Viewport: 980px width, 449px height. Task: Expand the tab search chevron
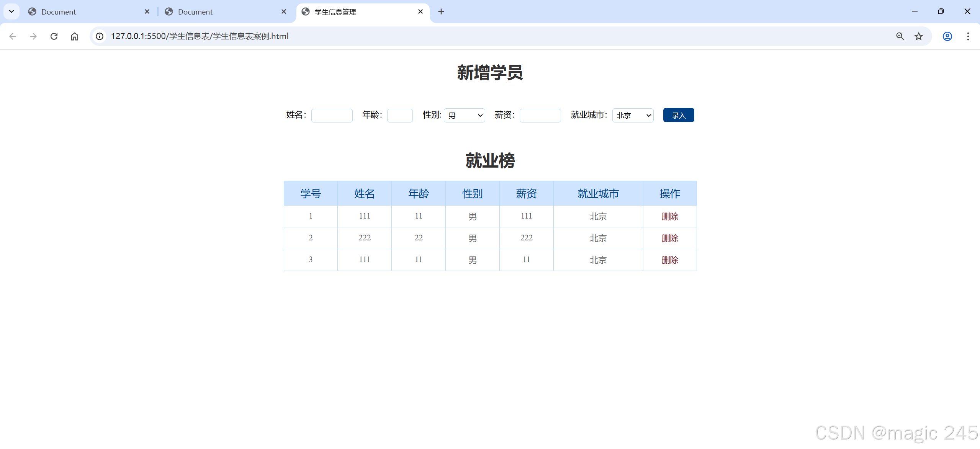11,11
